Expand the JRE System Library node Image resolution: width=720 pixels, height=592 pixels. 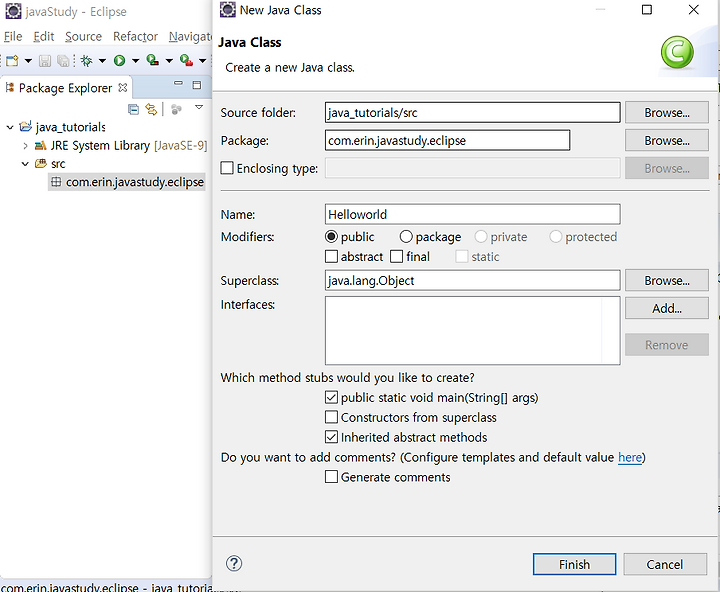pos(25,146)
